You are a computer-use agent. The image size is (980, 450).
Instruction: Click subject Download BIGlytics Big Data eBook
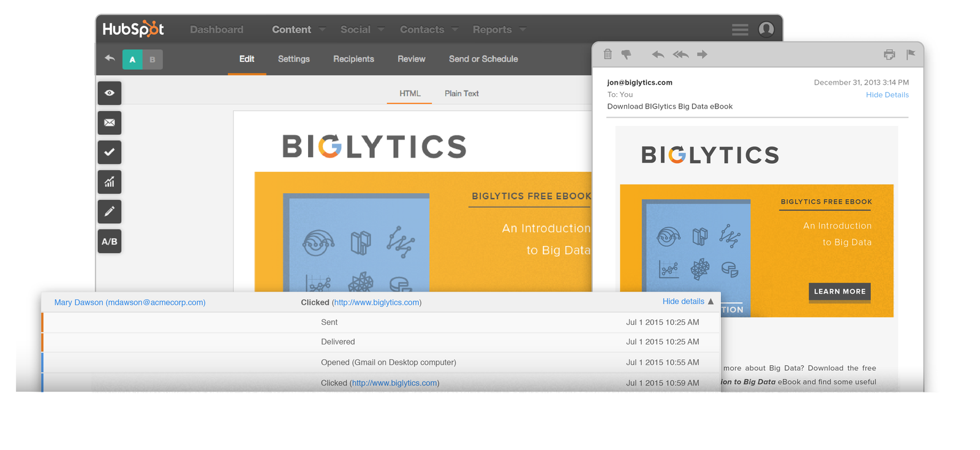coord(669,107)
